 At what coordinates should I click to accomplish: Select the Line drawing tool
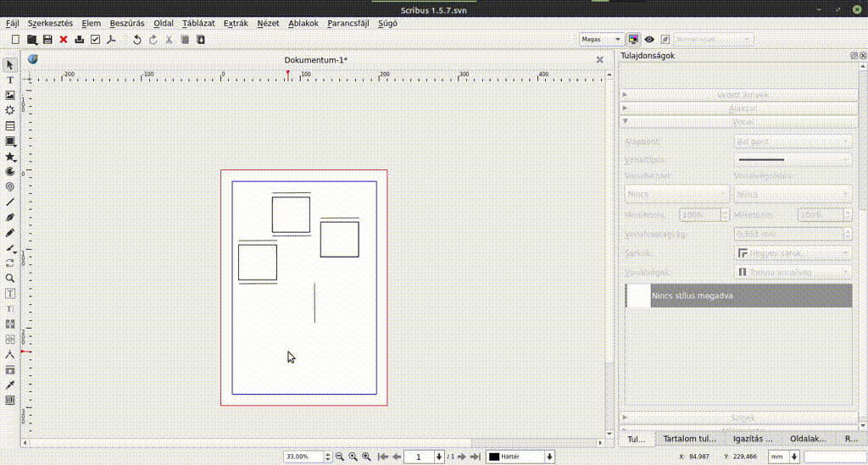[x=10, y=202]
